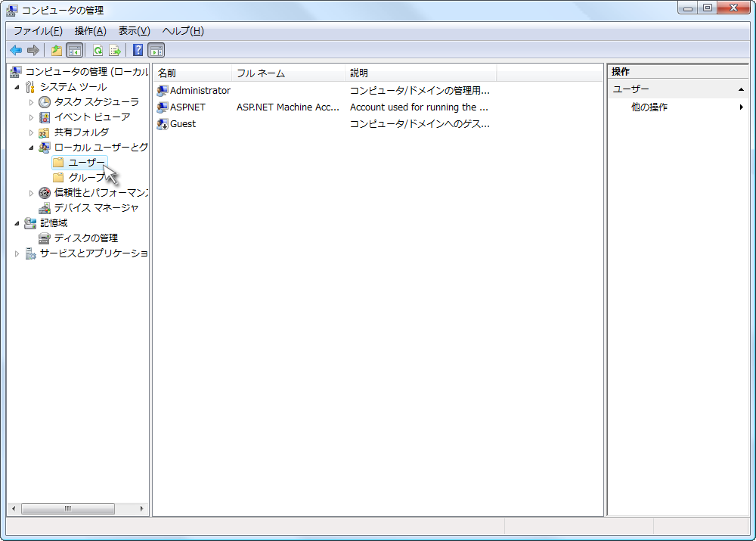Open the 操作(A) menu
Image resolution: width=756 pixels, height=541 pixels.
pyautogui.click(x=90, y=31)
